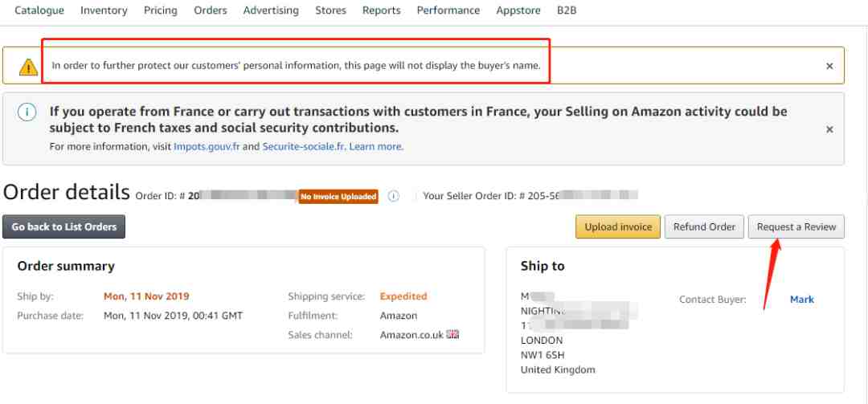Close the French taxes information banner

(829, 129)
